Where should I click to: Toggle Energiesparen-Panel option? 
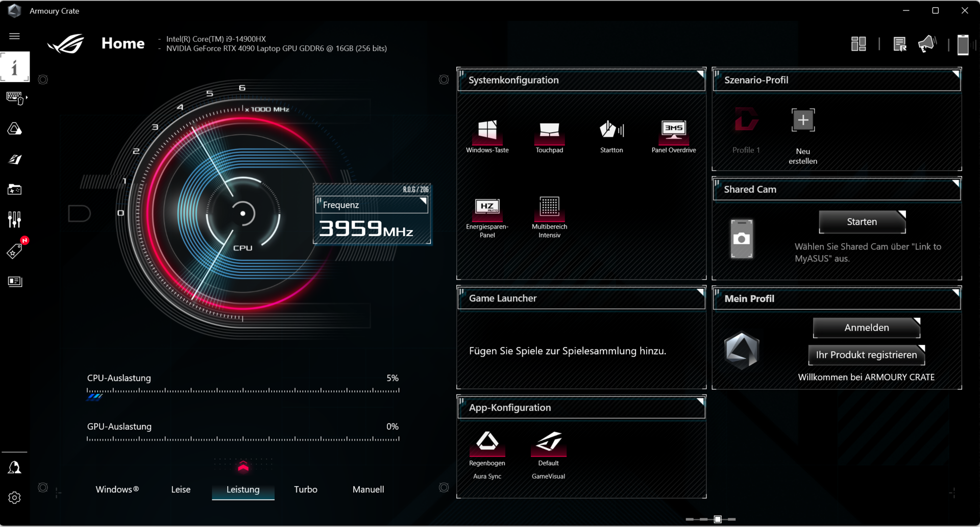click(487, 217)
